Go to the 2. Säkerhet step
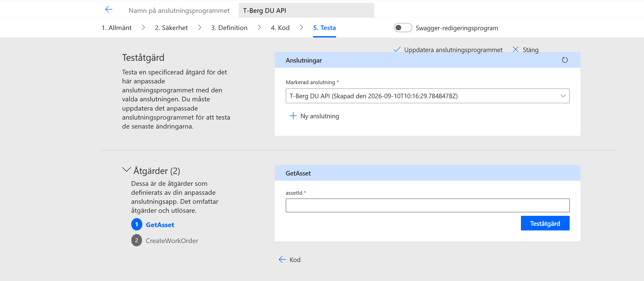Screen dimensions: 644x281 171,28
